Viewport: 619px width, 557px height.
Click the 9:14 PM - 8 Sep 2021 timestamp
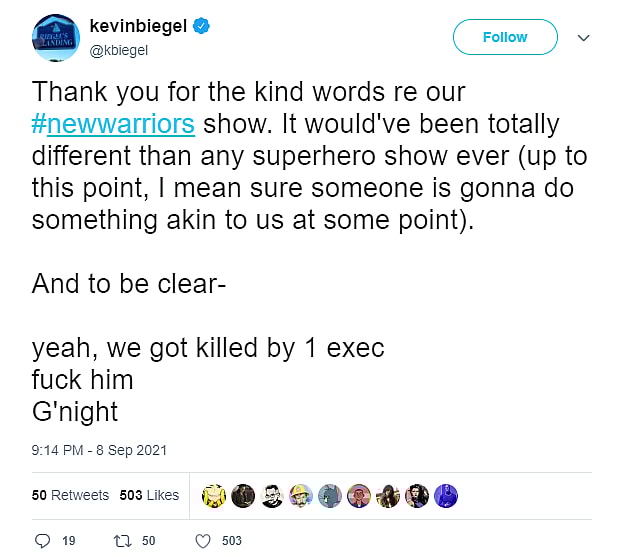click(99, 450)
